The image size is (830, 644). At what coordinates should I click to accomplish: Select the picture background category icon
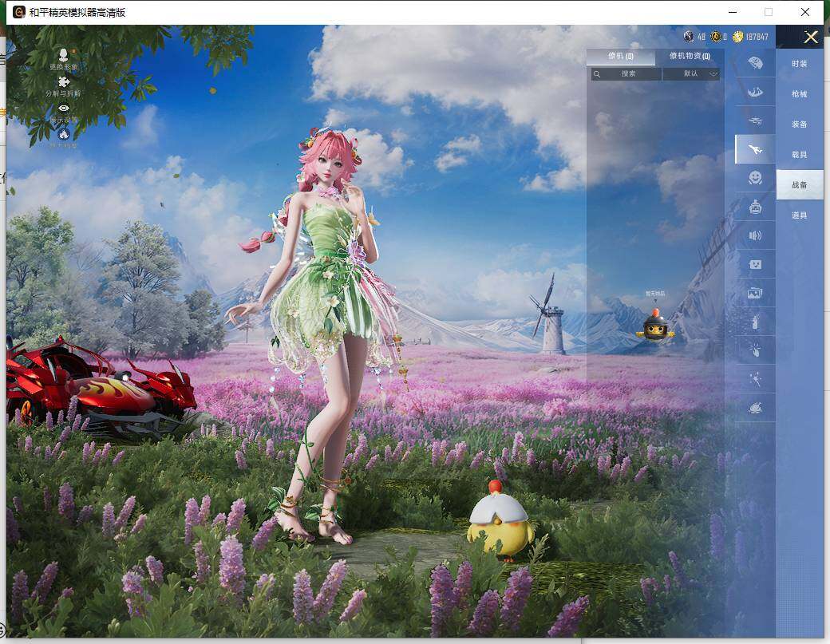click(x=755, y=293)
